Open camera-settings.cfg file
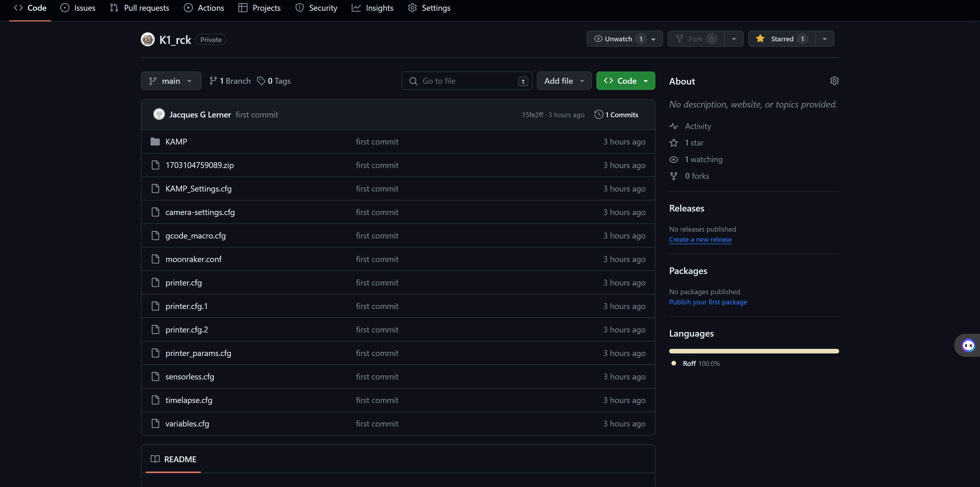The width and height of the screenshot is (980, 487). point(200,212)
